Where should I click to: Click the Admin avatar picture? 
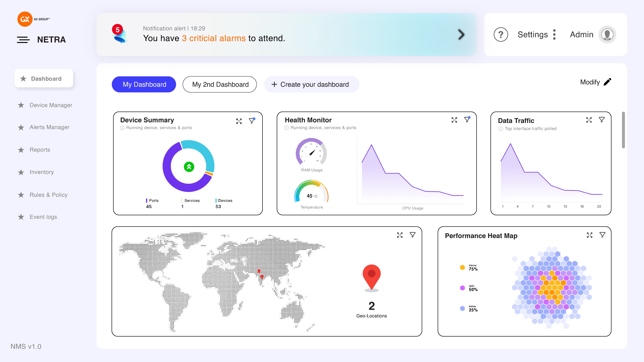(x=607, y=35)
